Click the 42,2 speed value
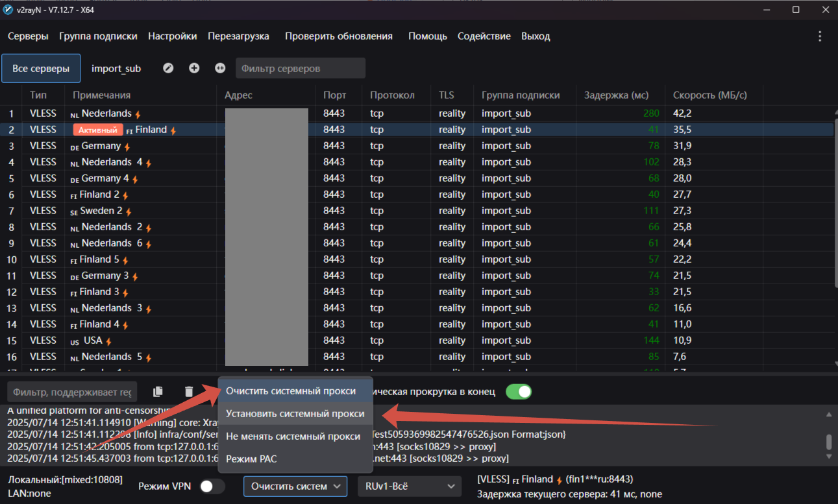 tap(682, 114)
